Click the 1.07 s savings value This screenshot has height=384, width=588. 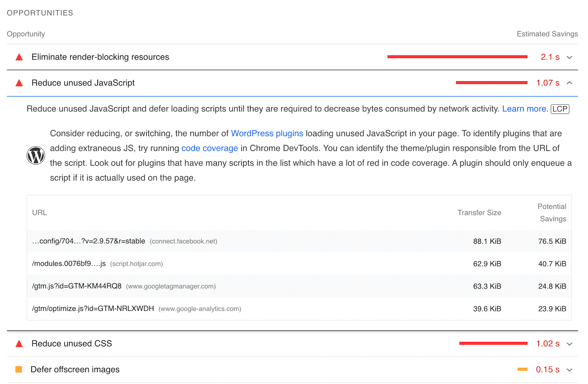[x=548, y=83]
